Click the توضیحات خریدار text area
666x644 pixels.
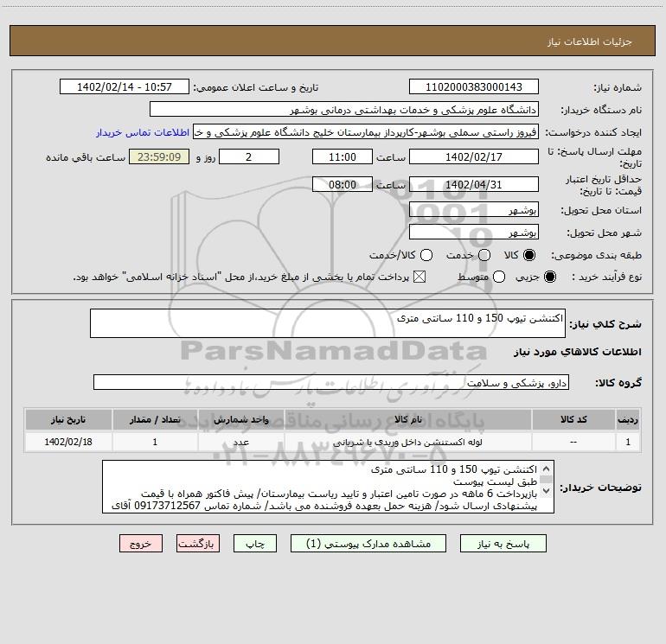(329, 487)
